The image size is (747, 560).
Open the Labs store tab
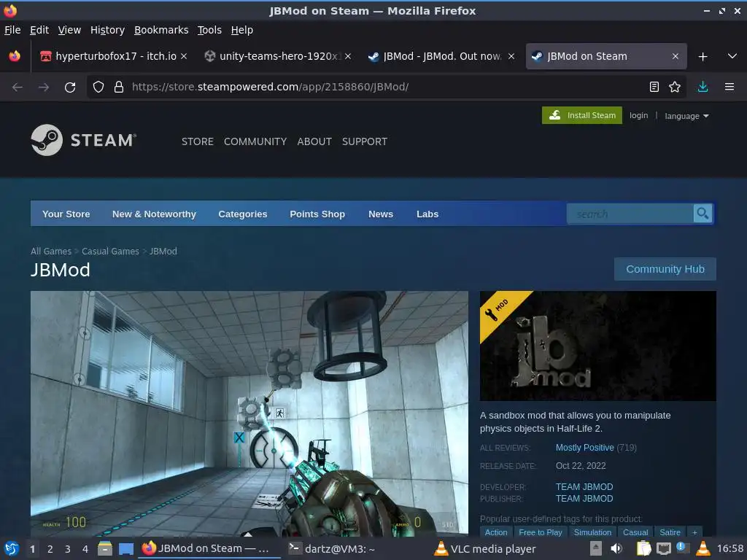[x=427, y=214]
